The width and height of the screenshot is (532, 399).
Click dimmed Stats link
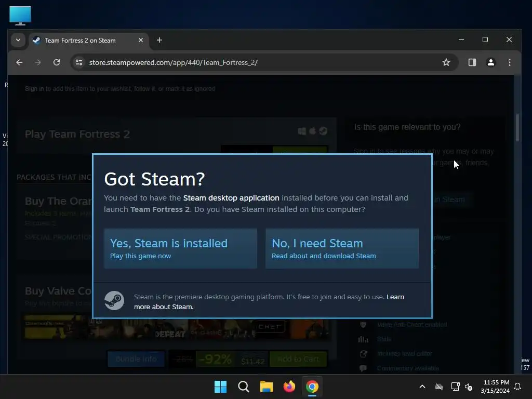tap(384, 339)
